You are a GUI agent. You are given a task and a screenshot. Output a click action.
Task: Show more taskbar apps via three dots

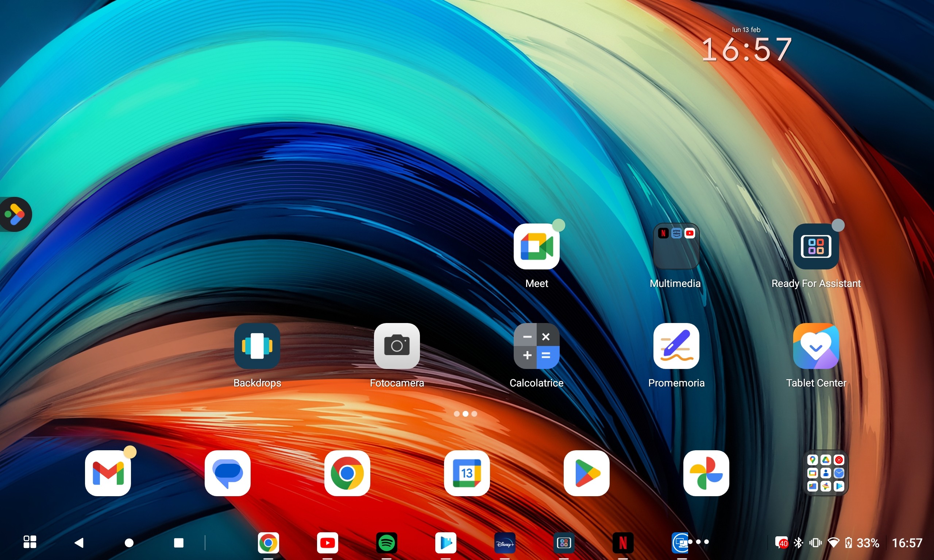tap(698, 542)
